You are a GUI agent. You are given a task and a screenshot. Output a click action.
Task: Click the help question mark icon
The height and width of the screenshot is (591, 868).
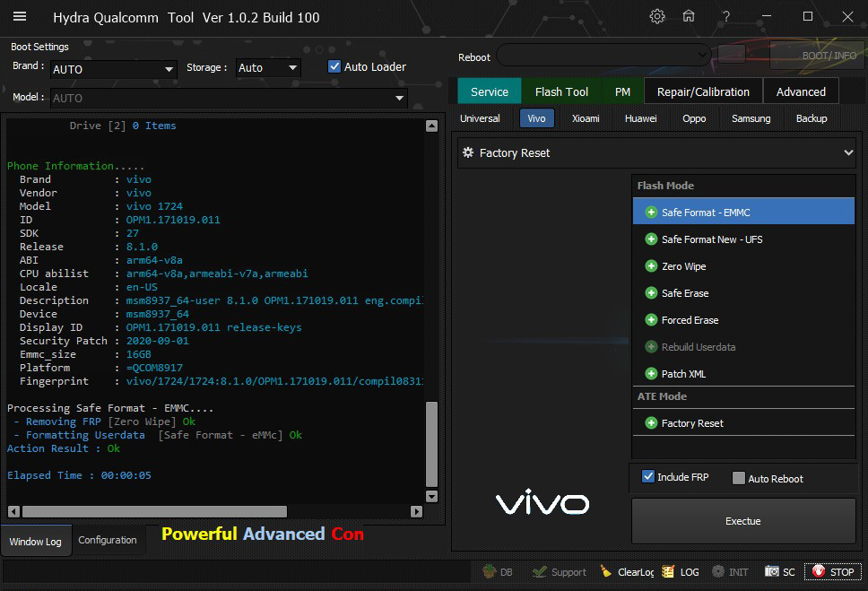726,17
